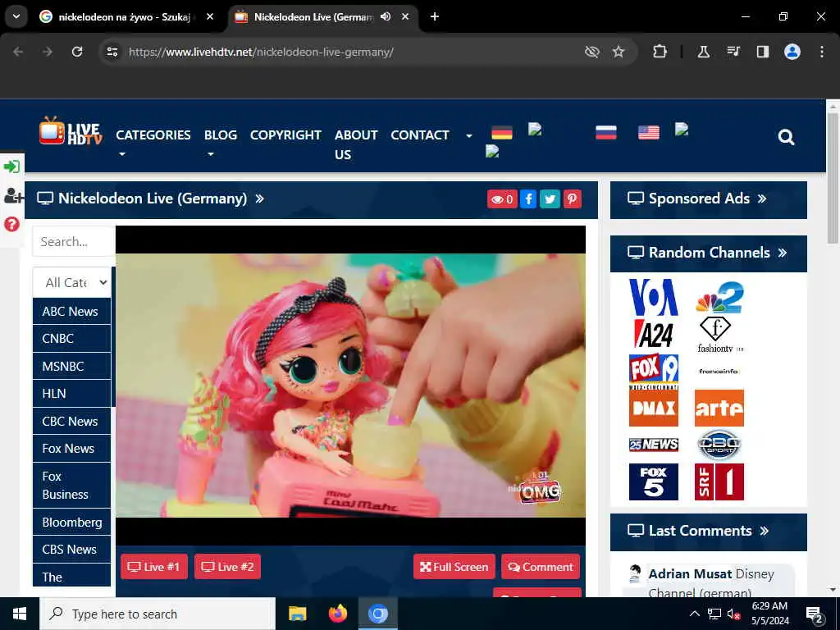
Task: Click the add user register icon
Action: 13,195
